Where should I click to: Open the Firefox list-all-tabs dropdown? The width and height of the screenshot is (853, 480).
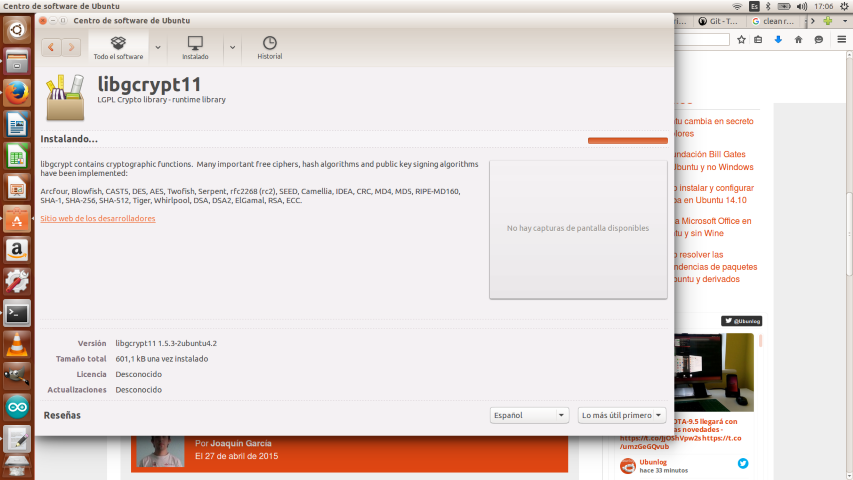845,21
